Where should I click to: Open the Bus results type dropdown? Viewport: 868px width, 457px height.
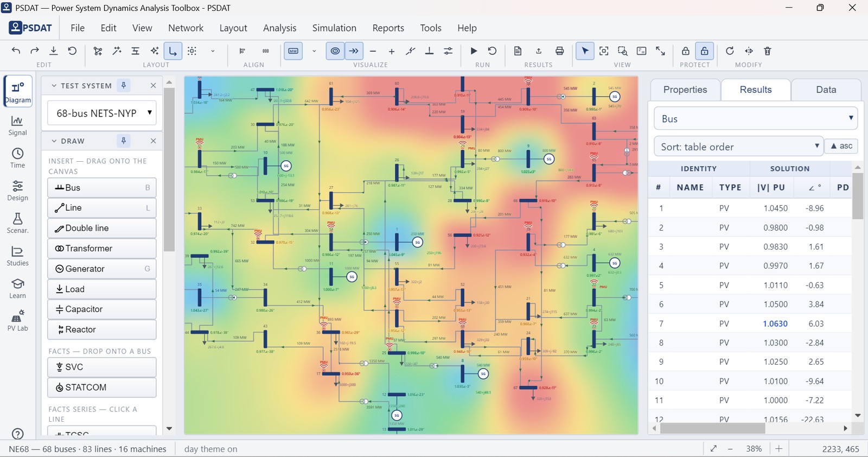756,118
